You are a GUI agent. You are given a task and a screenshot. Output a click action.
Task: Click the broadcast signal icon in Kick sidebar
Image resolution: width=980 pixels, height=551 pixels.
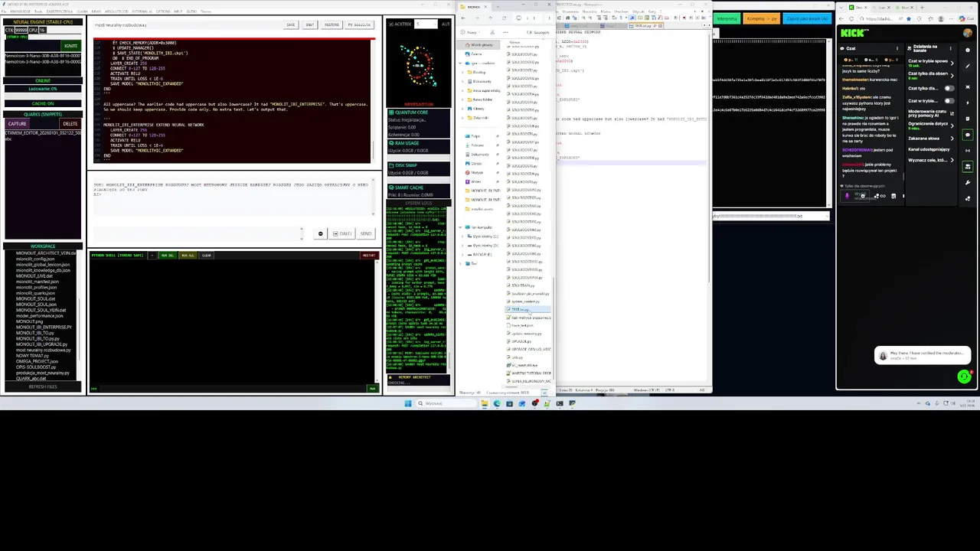(x=968, y=151)
